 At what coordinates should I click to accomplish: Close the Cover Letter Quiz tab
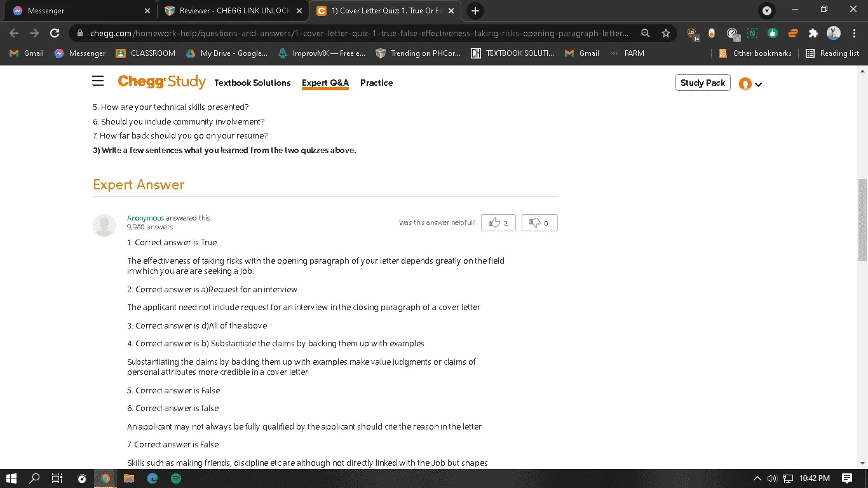(451, 11)
